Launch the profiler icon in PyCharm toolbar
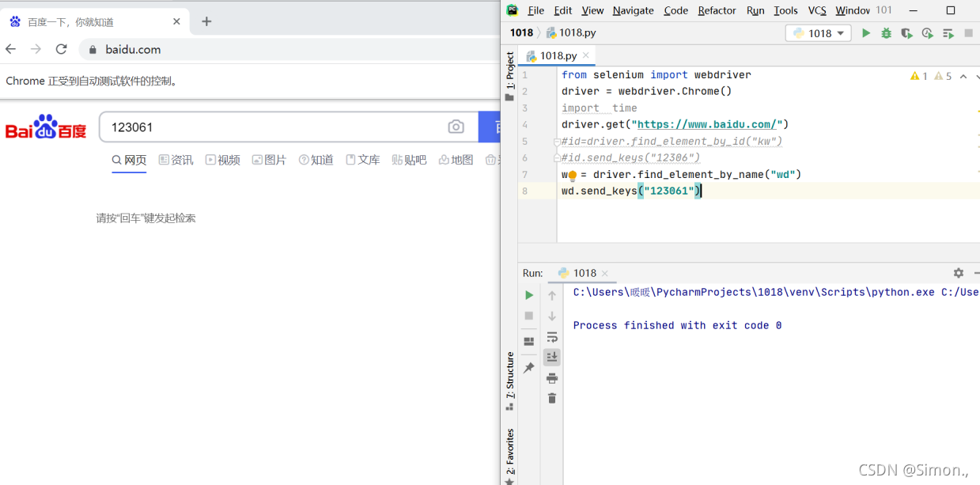The image size is (980, 485). (927, 33)
